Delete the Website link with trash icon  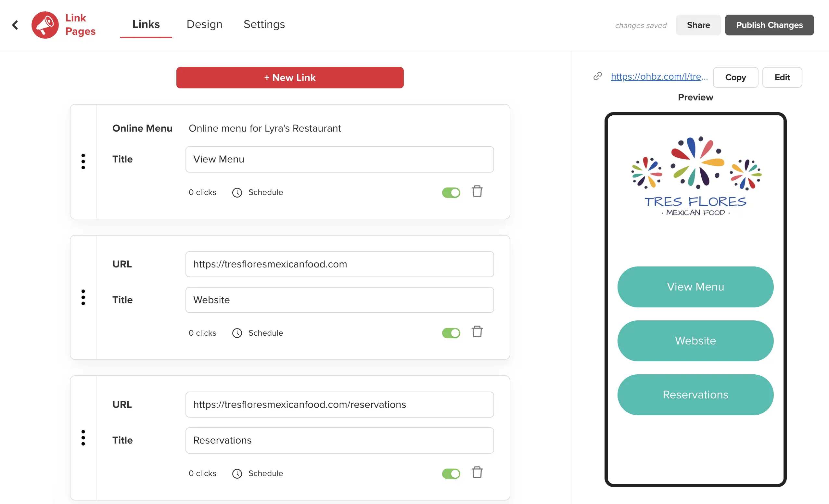click(477, 332)
